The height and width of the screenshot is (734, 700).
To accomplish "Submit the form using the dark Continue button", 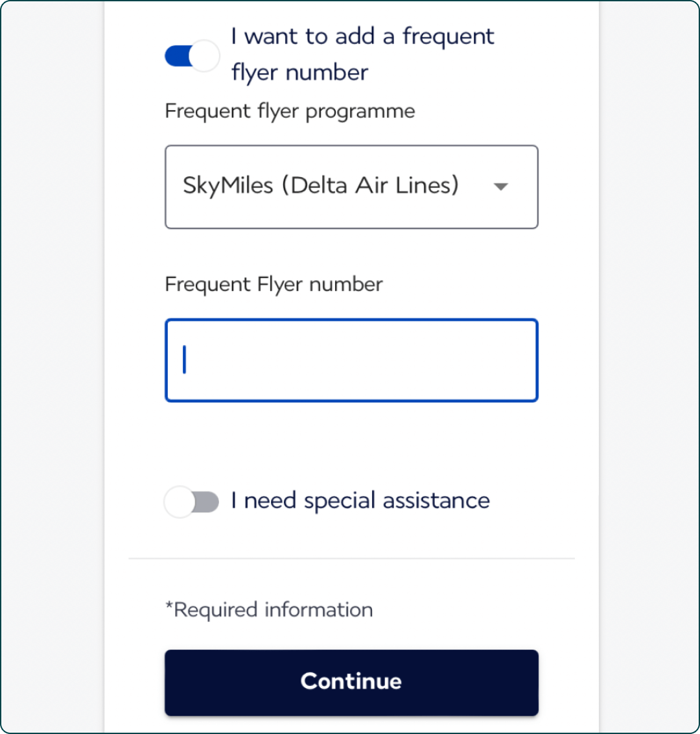I will tap(351, 682).
